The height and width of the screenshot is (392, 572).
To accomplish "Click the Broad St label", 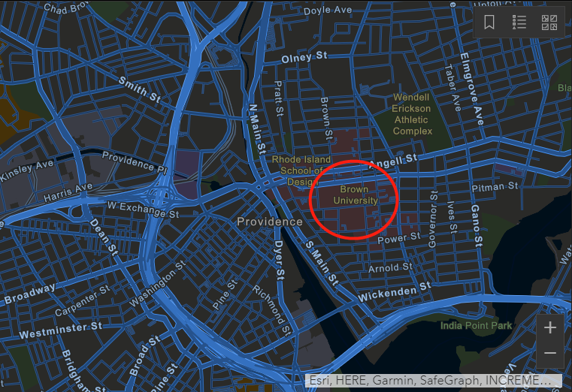I will 145,355.
